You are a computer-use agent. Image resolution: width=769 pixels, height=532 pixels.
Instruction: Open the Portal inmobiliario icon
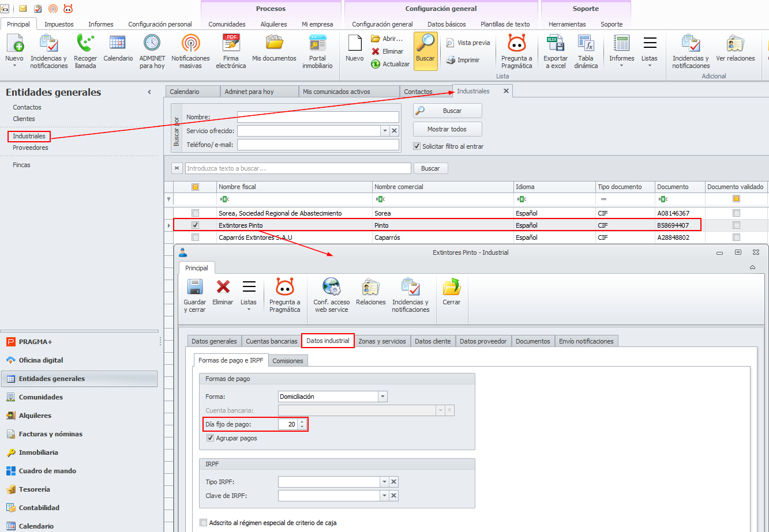click(317, 51)
